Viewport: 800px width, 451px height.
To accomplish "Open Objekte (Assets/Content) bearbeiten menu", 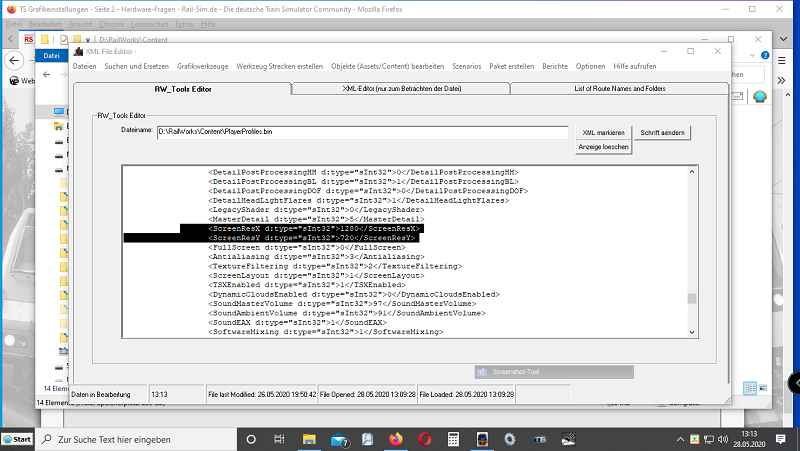I will (387, 66).
